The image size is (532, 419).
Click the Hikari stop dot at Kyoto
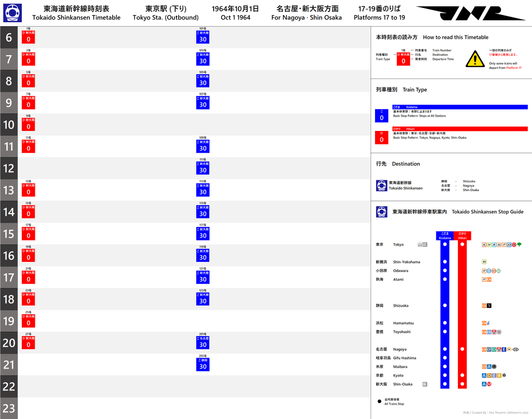point(462,376)
